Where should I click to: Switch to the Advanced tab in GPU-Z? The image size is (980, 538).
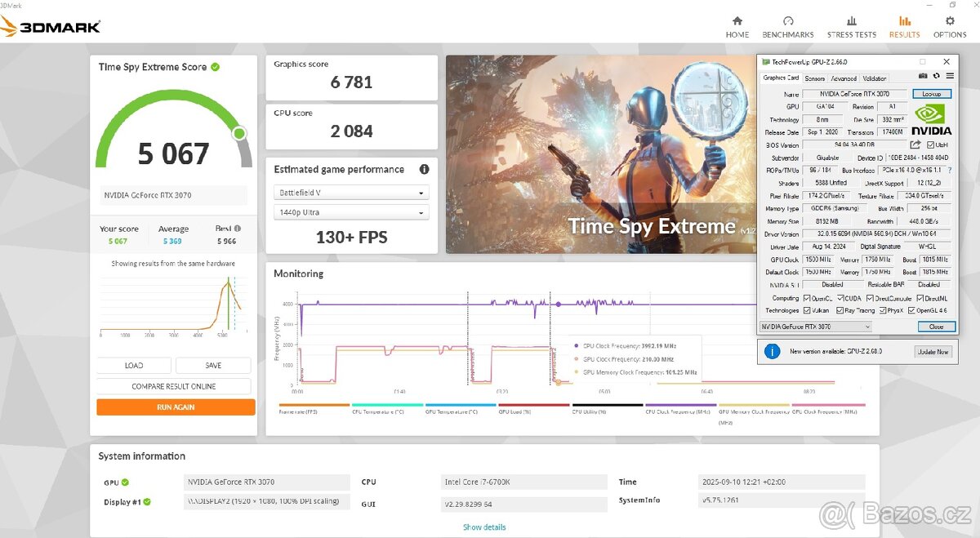pyautogui.click(x=843, y=78)
